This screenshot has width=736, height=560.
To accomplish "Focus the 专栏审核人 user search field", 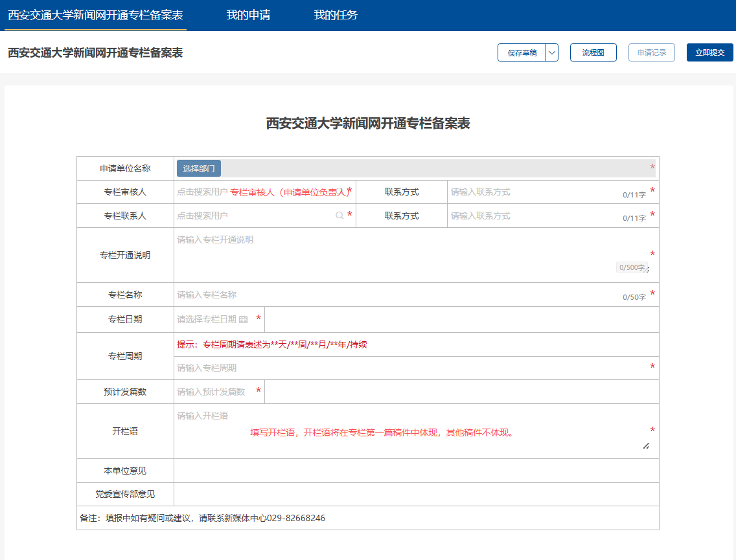I will pyautogui.click(x=259, y=192).
